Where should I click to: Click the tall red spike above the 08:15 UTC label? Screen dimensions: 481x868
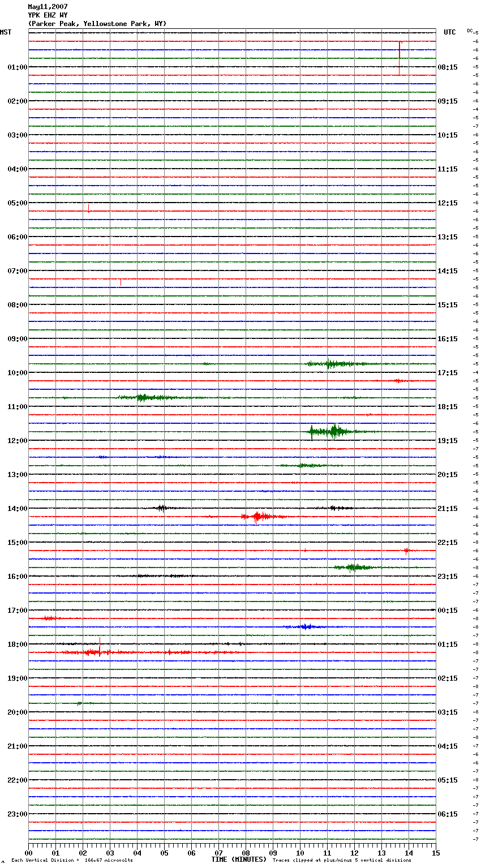[400, 57]
